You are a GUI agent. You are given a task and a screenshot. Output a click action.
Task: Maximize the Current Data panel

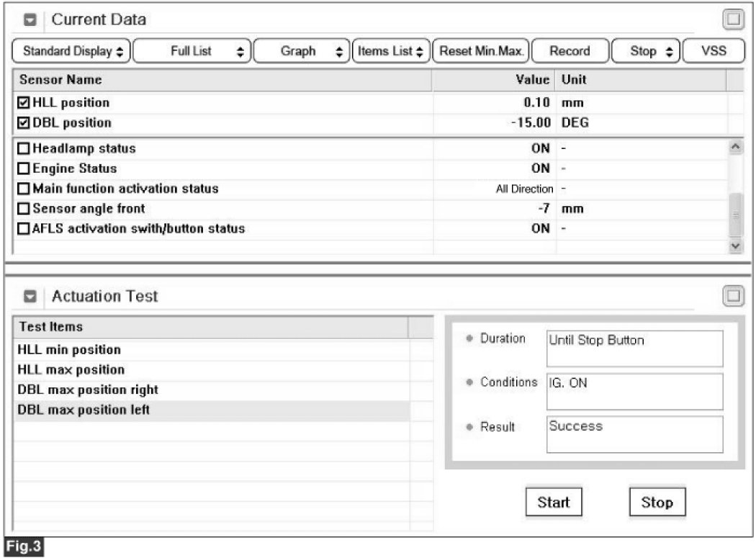click(733, 19)
